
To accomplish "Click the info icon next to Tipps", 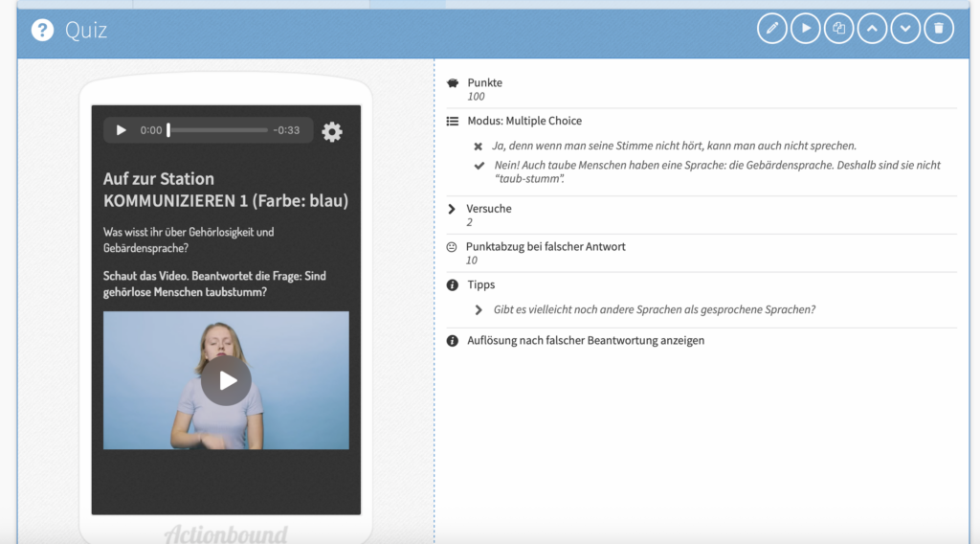I will (x=453, y=285).
